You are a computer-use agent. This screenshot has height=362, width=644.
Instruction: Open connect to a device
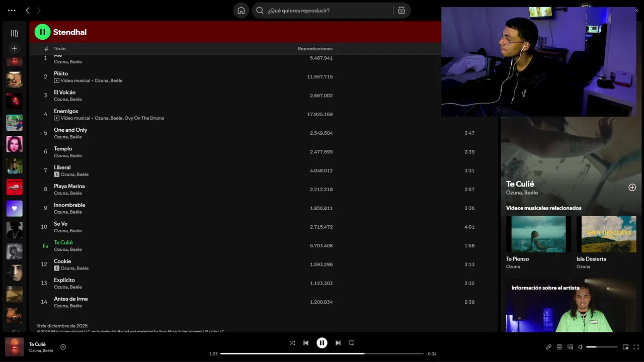(x=570, y=347)
